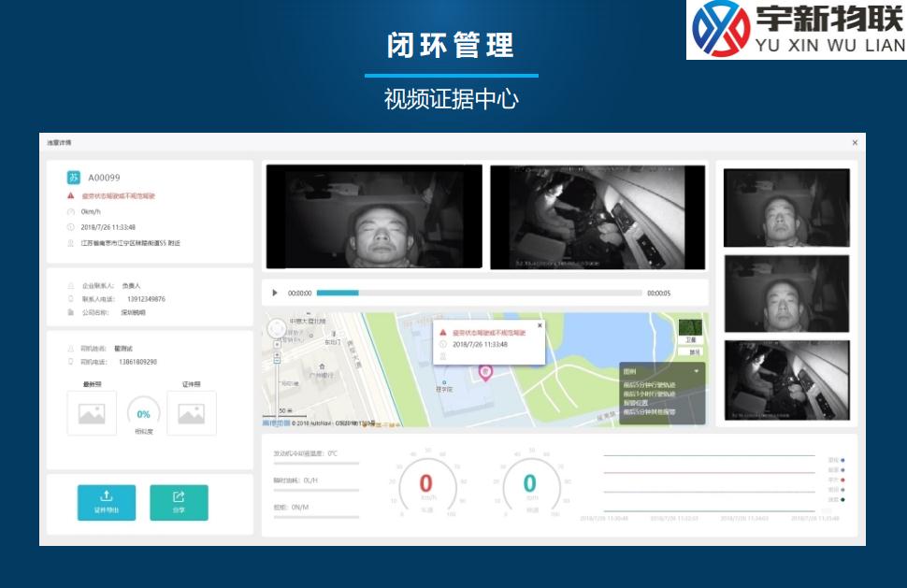Open the ID photo placeholder image
Screen dimensions: 907x588
[x=192, y=413]
